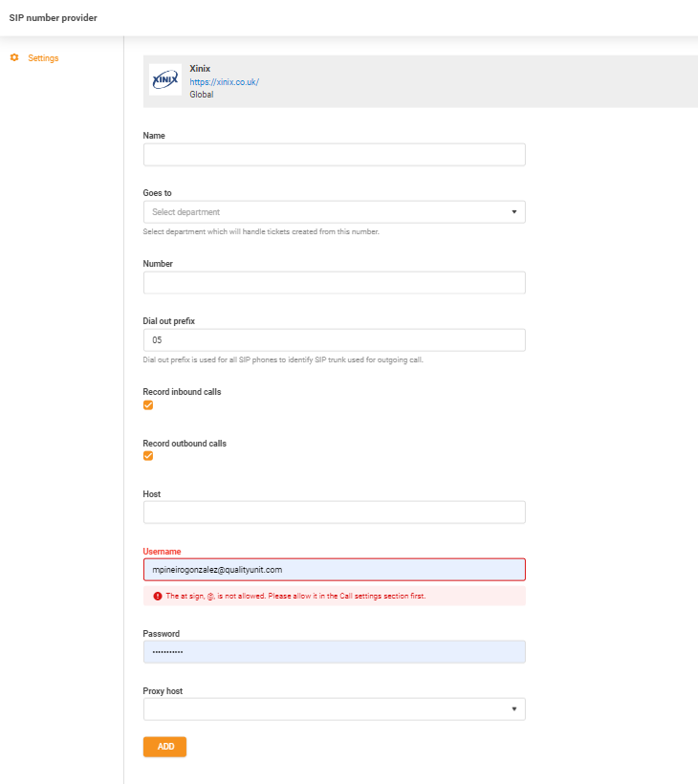Viewport: 698px width, 784px height.
Task: Click the Password field with dots
Action: tap(334, 651)
